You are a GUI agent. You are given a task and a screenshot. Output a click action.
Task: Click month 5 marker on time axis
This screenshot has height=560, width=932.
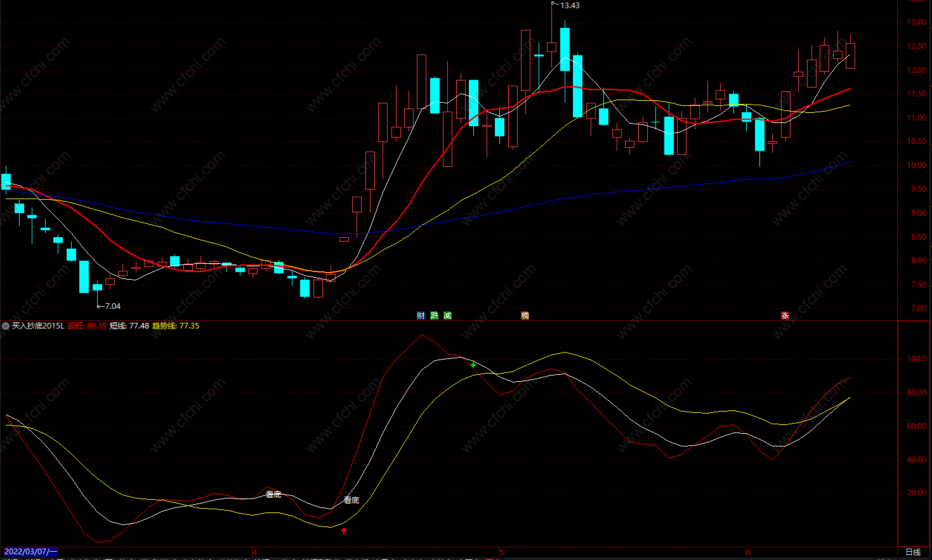click(501, 552)
